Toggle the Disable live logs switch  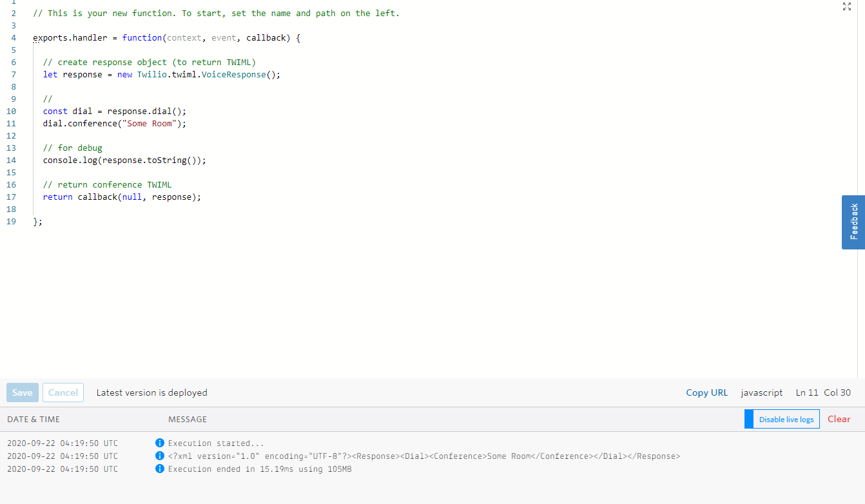pyautogui.click(x=782, y=419)
